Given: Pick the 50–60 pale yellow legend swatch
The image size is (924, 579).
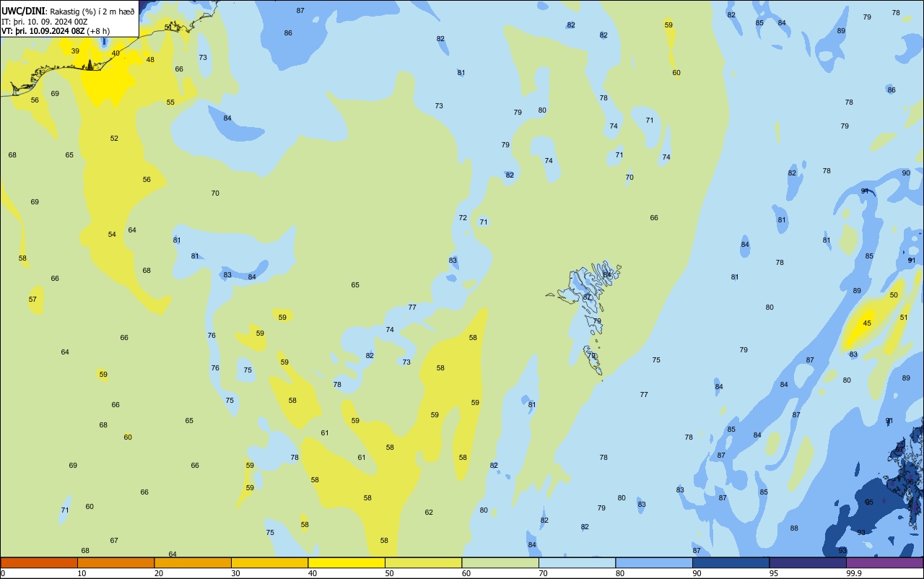Looking at the screenshot, I should click(423, 562).
